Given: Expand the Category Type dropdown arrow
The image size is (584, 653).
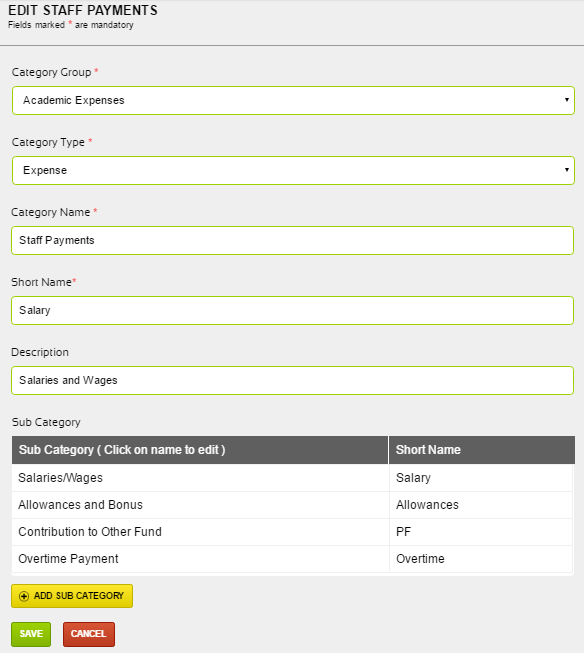Looking at the screenshot, I should pos(567,170).
